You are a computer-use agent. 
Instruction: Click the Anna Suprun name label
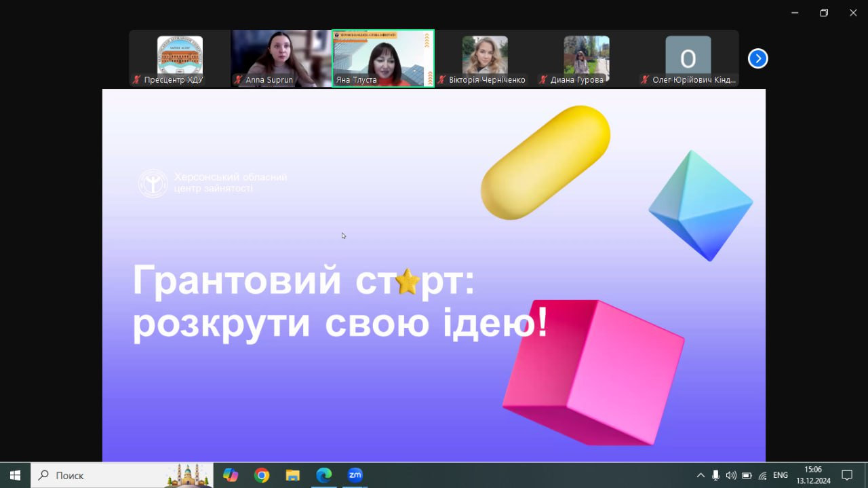269,80
